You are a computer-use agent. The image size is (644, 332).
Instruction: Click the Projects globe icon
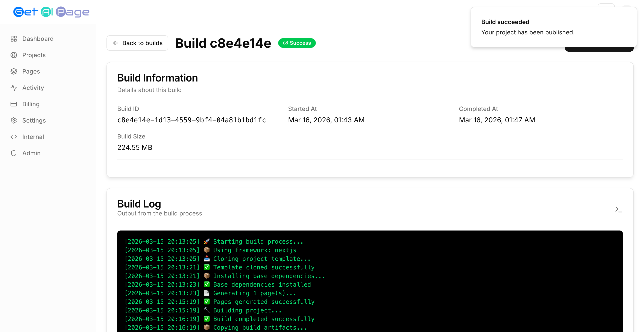coord(14,55)
